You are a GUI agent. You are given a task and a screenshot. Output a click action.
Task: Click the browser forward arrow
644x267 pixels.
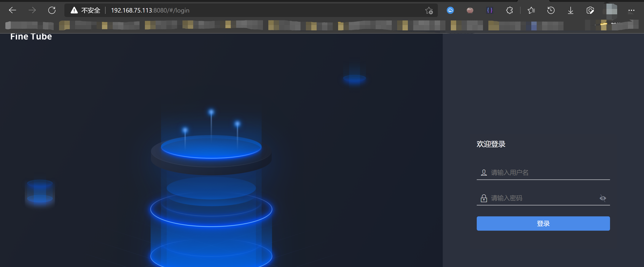click(32, 10)
